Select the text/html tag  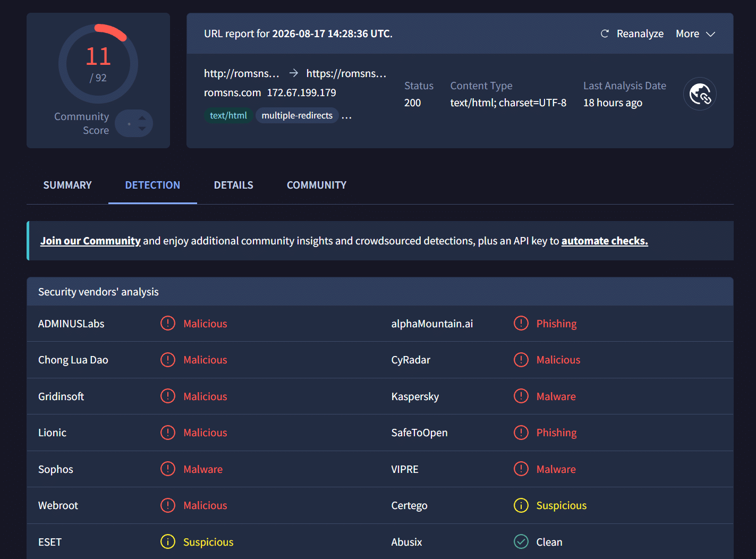(x=228, y=115)
